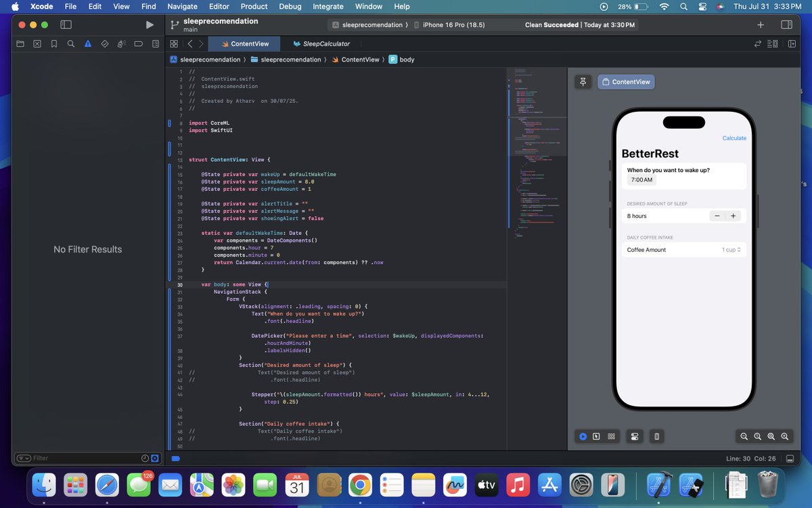
Task: Open preview device selector
Action: coord(656,437)
